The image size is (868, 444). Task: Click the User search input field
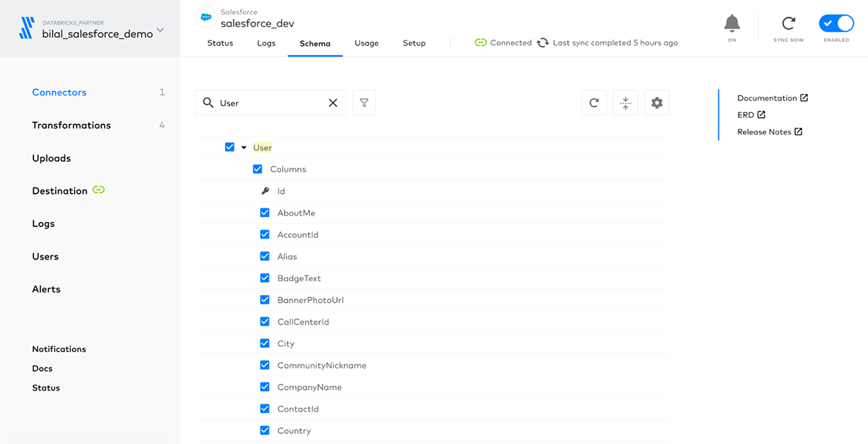268,103
